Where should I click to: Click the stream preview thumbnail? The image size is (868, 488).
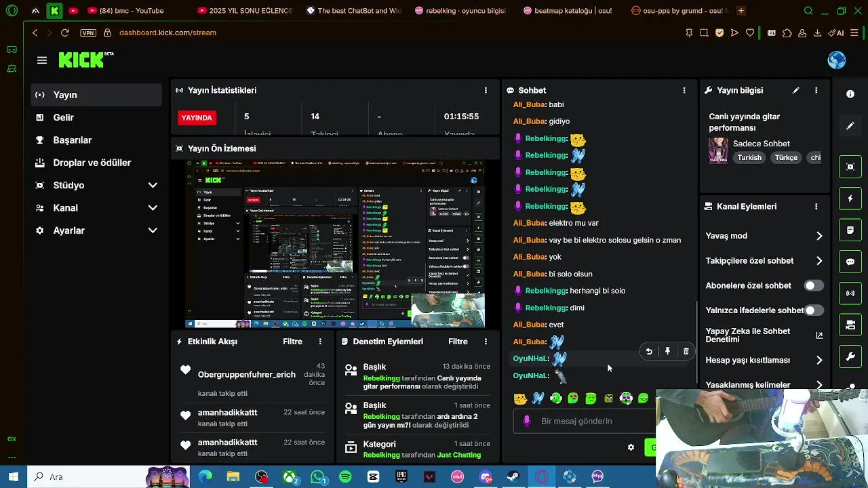pos(336,244)
